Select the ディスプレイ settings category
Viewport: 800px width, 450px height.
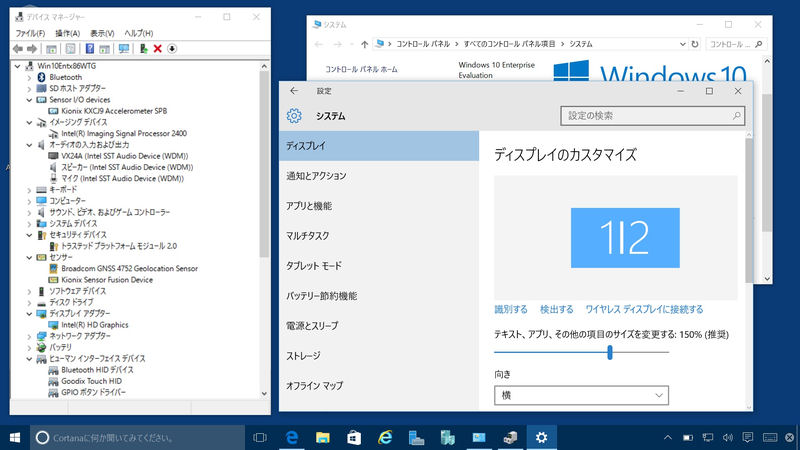pyautogui.click(x=379, y=146)
